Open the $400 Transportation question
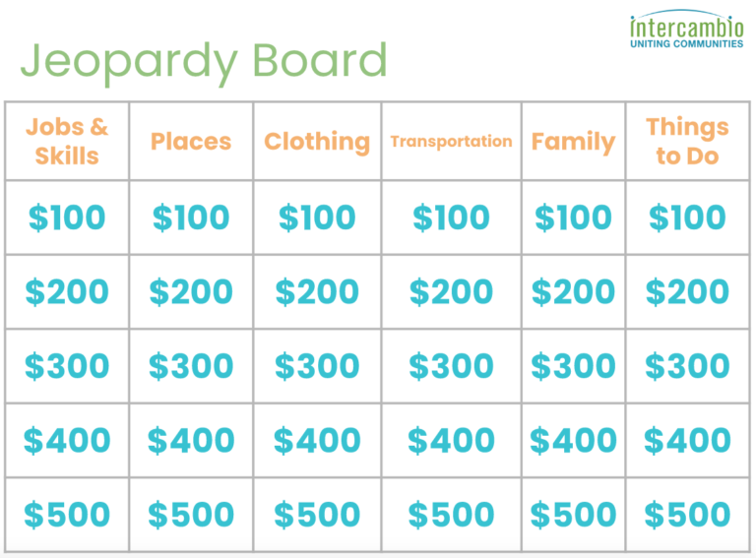Viewport: 756px width, 558px height. [451, 440]
